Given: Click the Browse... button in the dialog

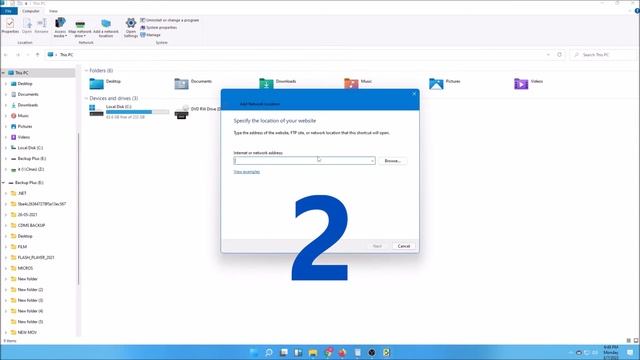Looking at the screenshot, I should point(392,161).
